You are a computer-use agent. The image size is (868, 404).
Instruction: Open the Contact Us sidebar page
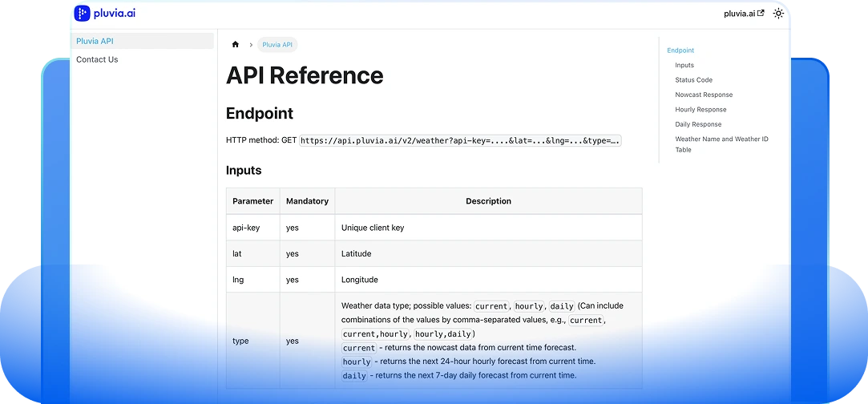(x=97, y=59)
